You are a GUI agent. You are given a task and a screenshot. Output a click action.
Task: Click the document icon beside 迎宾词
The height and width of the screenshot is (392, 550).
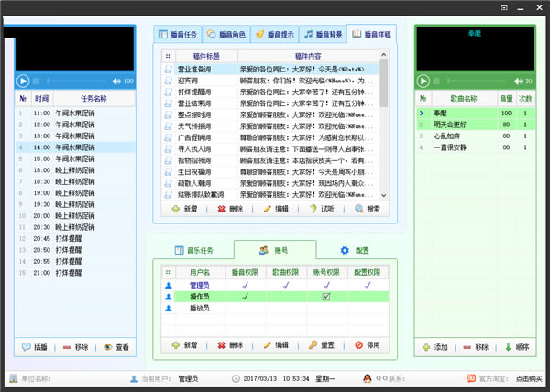169,81
